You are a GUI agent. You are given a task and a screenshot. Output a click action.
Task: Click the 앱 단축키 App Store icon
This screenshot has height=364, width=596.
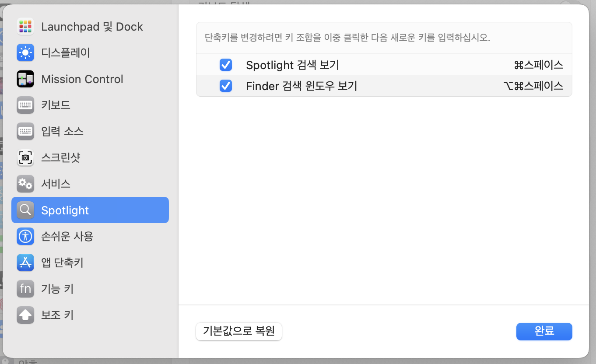point(25,263)
